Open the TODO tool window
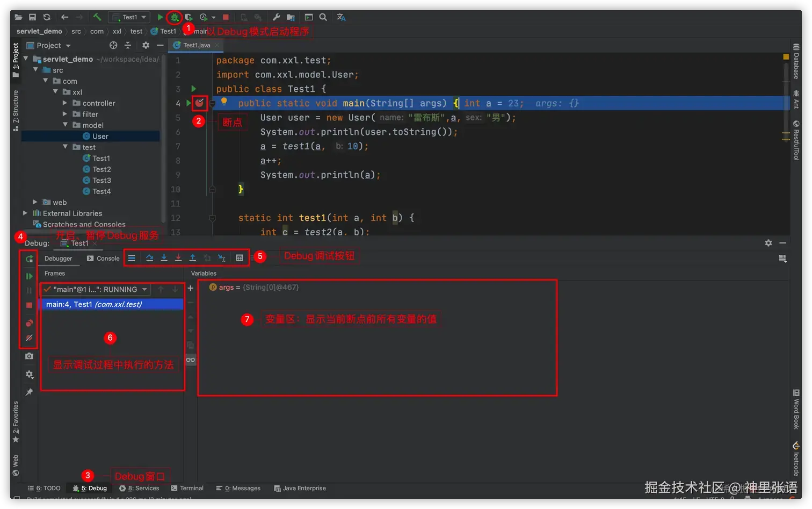The height and width of the screenshot is (509, 812). point(44,488)
